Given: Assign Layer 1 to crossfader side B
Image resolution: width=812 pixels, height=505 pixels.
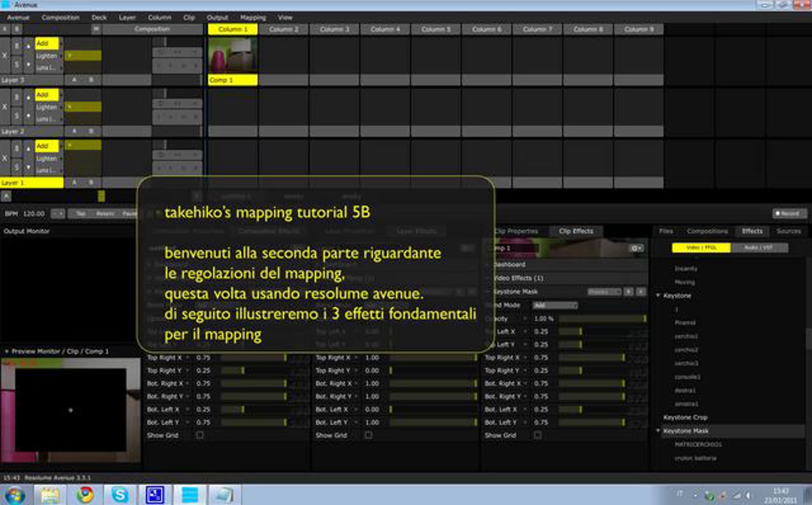Looking at the screenshot, I should pyautogui.click(x=91, y=183).
